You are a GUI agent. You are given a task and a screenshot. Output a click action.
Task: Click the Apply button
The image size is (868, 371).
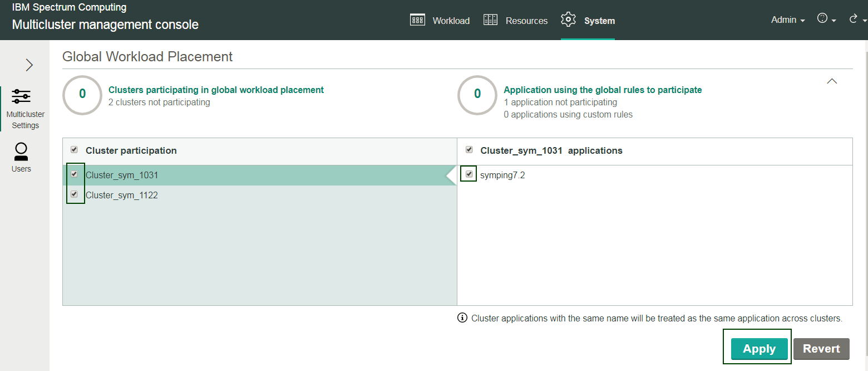pos(759,349)
